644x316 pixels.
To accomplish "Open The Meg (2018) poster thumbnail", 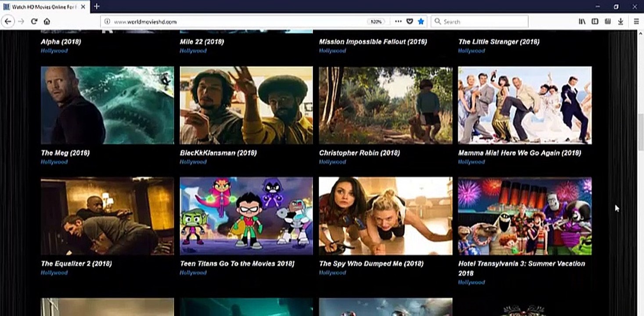I will pos(107,105).
